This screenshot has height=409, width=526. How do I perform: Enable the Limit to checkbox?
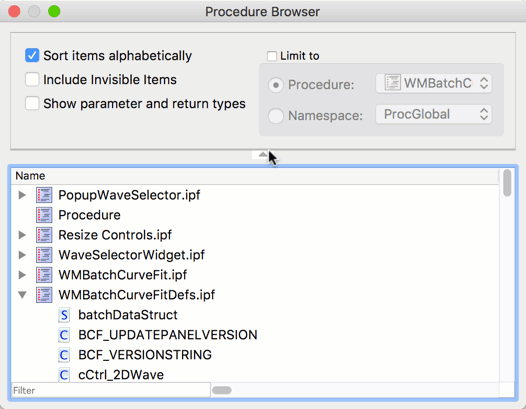[272, 56]
